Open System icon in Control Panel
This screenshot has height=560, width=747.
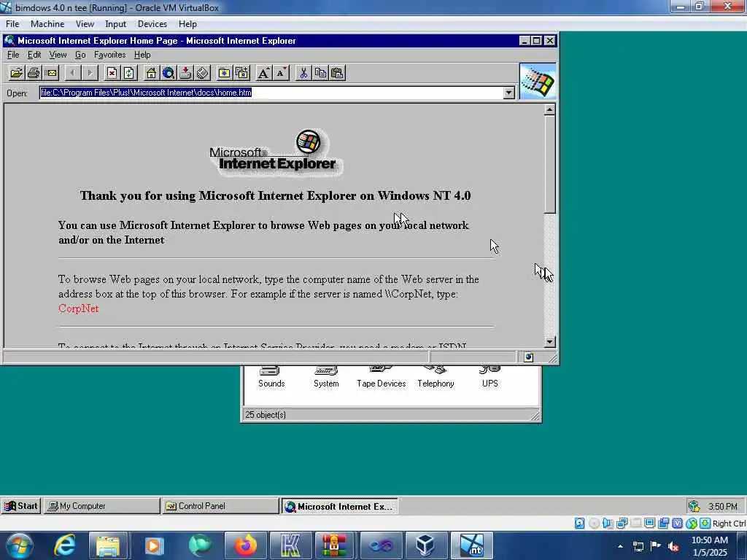coord(326,376)
